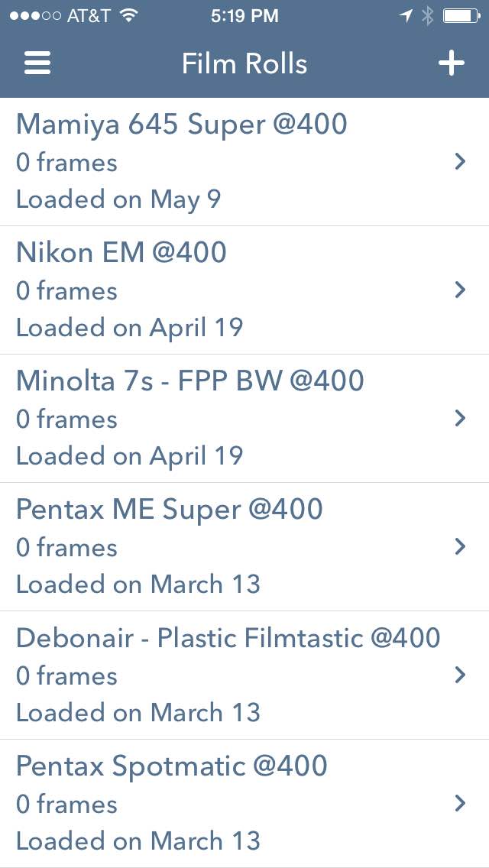Open the hamburger menu
The height and width of the screenshot is (868, 489).
pyautogui.click(x=37, y=63)
